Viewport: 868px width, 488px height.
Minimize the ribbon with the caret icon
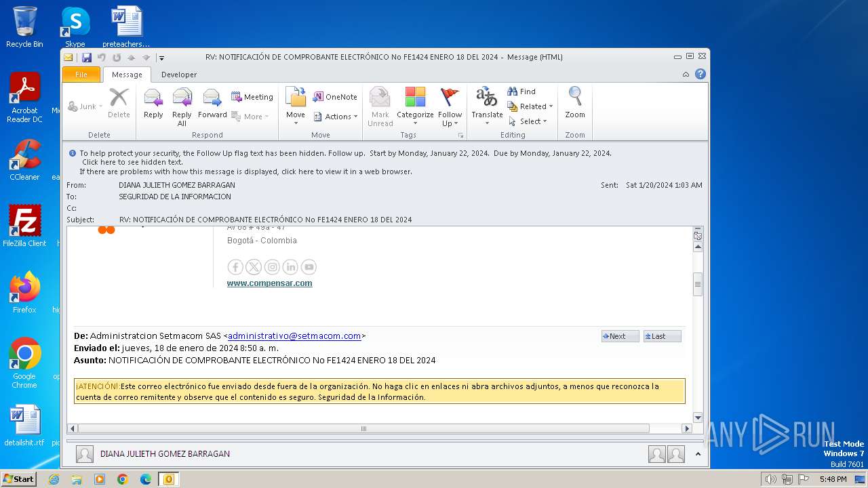click(686, 75)
